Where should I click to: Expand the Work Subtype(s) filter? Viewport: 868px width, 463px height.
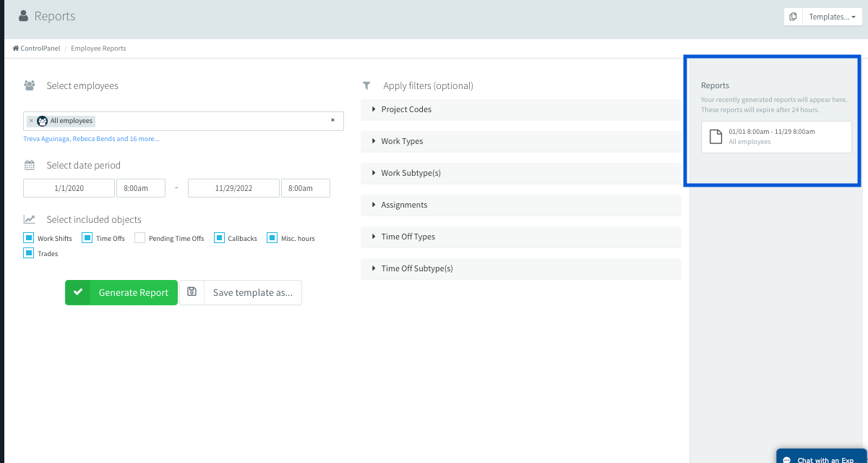click(520, 173)
